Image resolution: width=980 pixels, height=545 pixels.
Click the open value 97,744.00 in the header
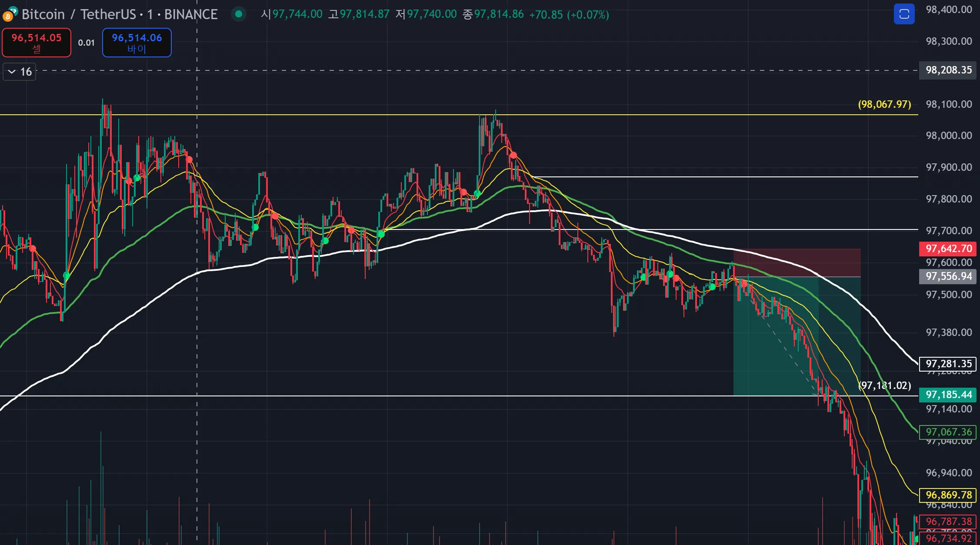click(297, 14)
